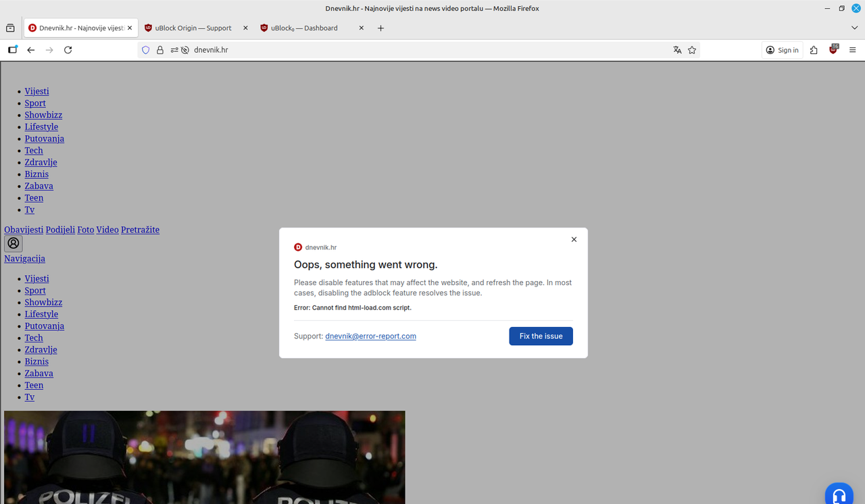The image size is (865, 504).
Task: Open Biznis in the list under Navigacija
Action: click(x=36, y=361)
